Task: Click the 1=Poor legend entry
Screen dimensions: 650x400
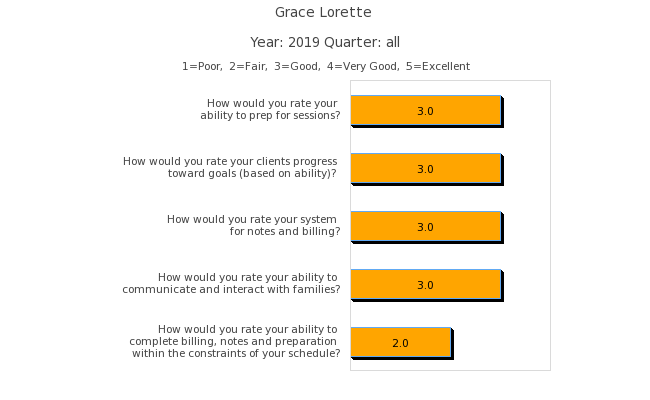Action: point(202,67)
